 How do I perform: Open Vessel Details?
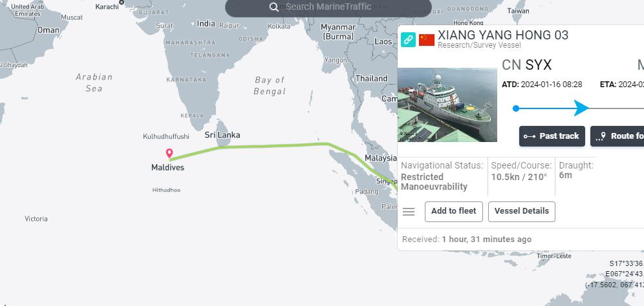(x=522, y=212)
